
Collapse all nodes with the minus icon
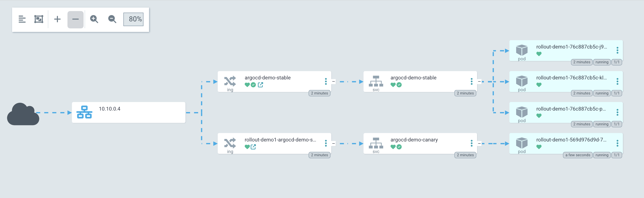76,19
